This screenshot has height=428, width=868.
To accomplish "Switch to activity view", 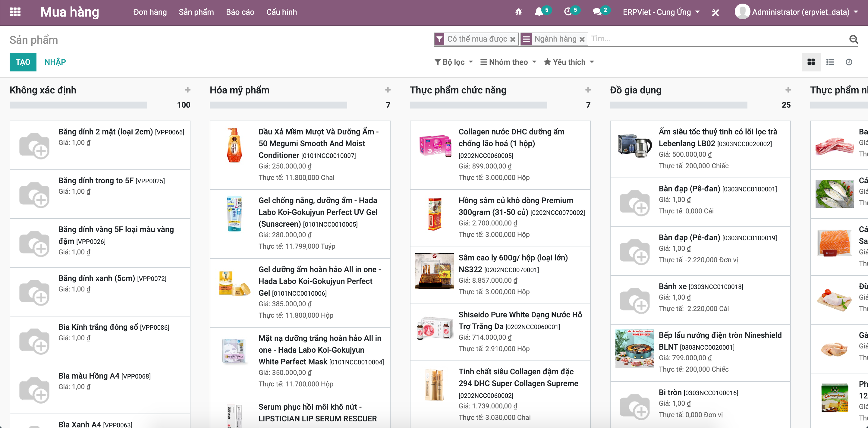I will coord(849,62).
